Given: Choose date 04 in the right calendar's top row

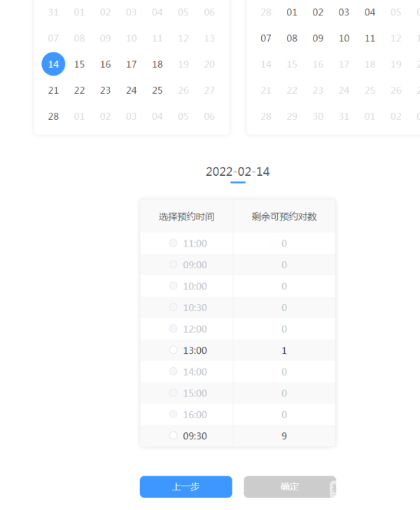Looking at the screenshot, I should (370, 13).
